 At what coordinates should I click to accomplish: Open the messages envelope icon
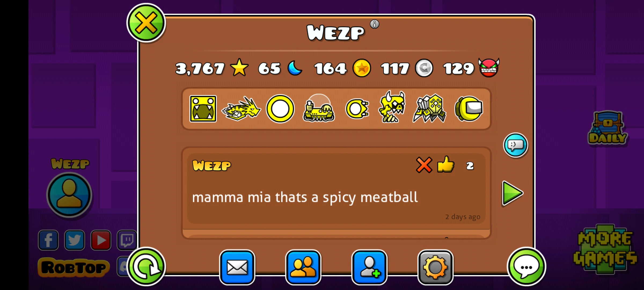click(x=237, y=267)
